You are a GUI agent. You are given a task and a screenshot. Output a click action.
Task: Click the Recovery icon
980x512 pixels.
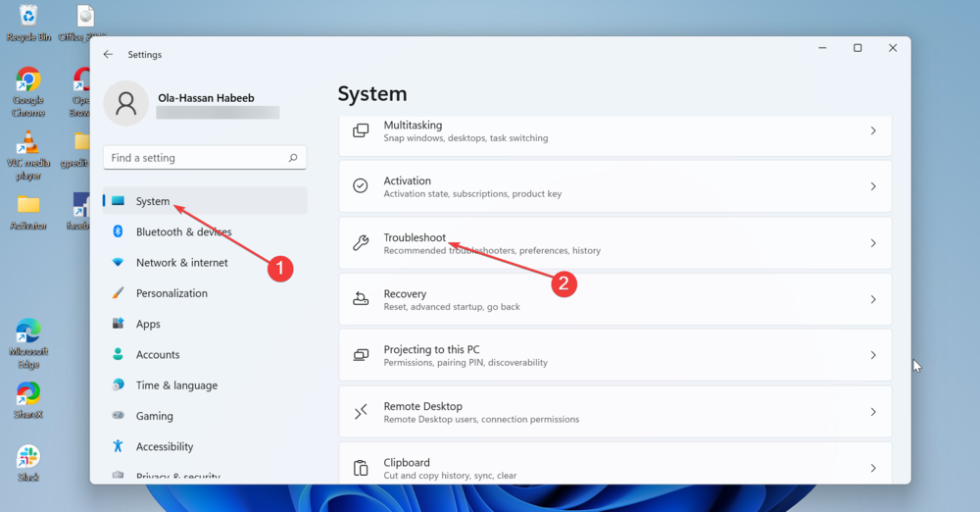[361, 299]
